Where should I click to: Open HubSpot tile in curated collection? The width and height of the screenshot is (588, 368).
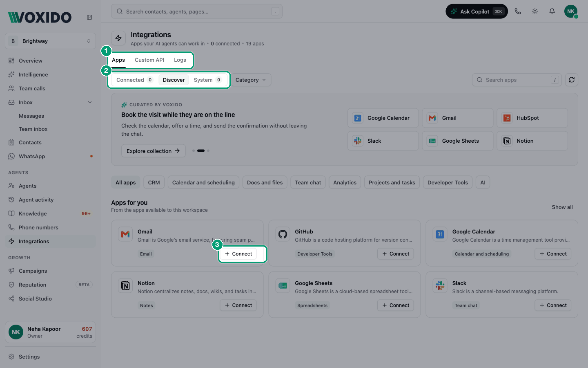pos(532,118)
